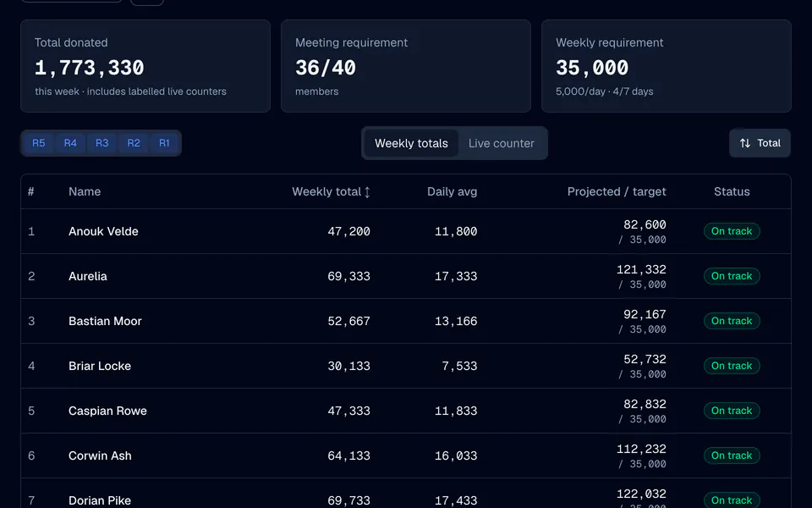Toggle the R1 rank filter chip
812x508 pixels.
[164, 143]
